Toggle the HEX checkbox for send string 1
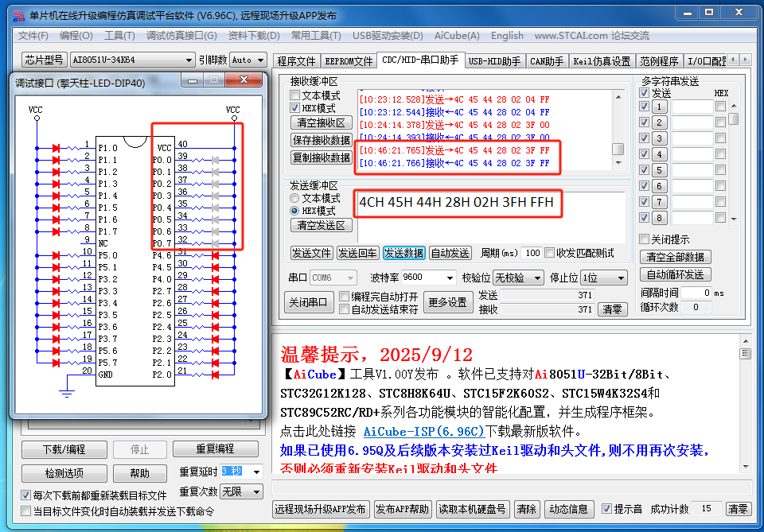Screen dimensions: 764x532 (x=720, y=107)
